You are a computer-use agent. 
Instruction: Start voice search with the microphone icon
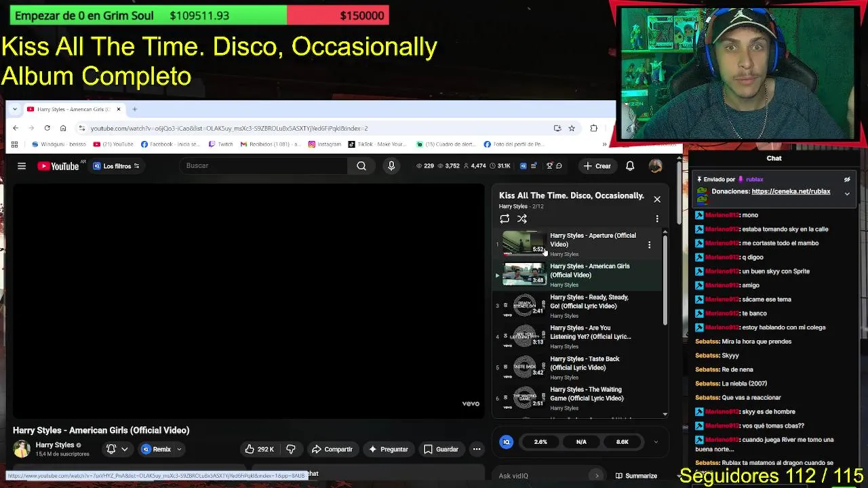(x=391, y=166)
